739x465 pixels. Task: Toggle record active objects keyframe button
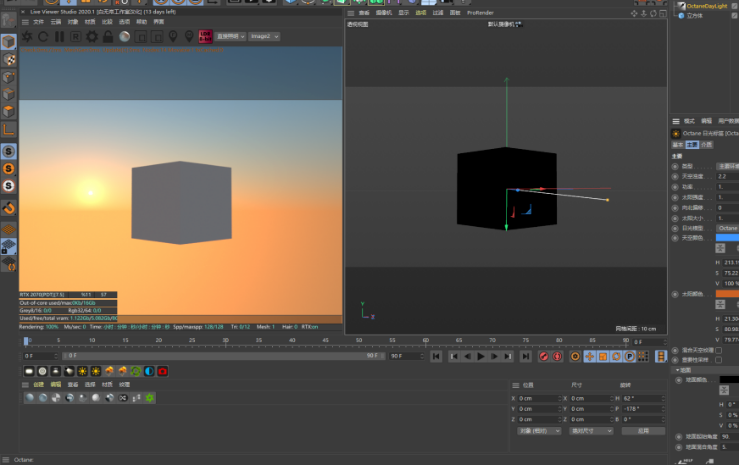[545, 355]
